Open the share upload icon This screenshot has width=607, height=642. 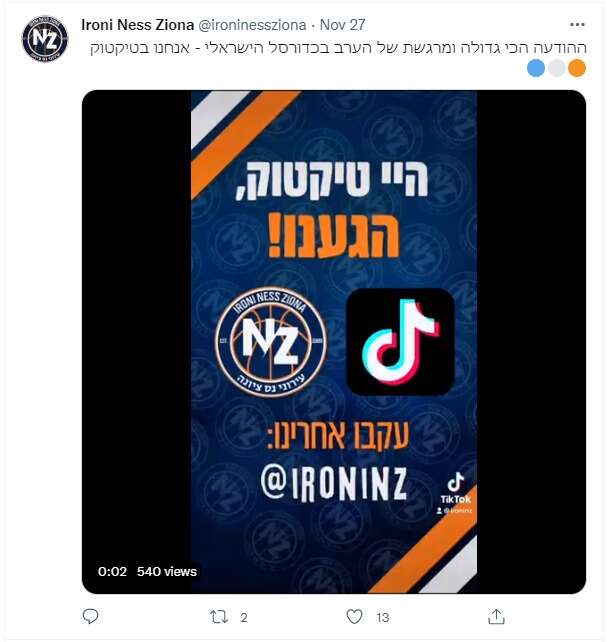[x=496, y=616]
